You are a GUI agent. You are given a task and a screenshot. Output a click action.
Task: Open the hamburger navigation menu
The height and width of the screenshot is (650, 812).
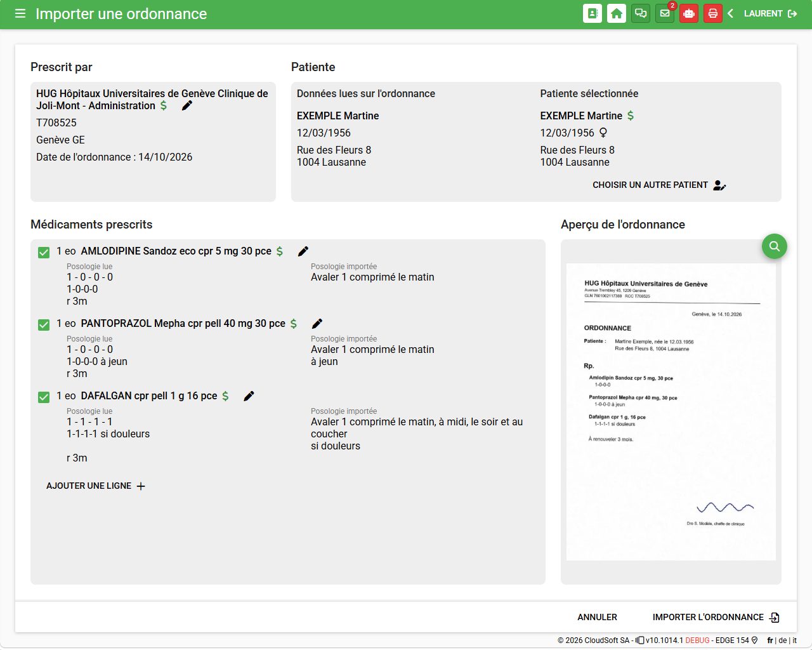[20, 13]
